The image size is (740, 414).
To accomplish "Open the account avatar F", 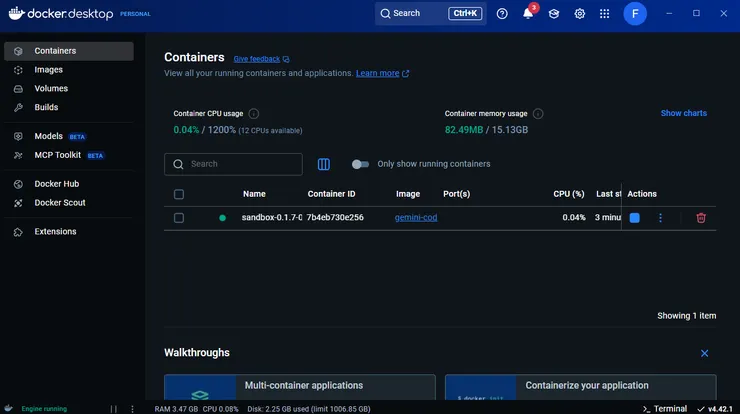I will click(x=635, y=14).
